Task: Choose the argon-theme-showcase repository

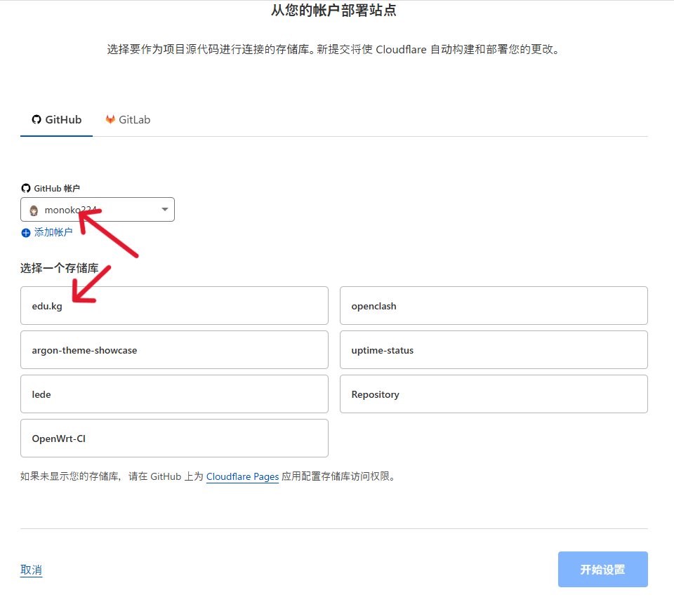Action: 175,350
